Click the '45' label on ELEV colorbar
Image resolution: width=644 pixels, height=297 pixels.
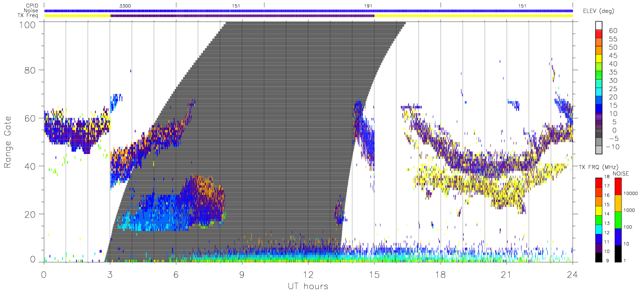point(613,56)
